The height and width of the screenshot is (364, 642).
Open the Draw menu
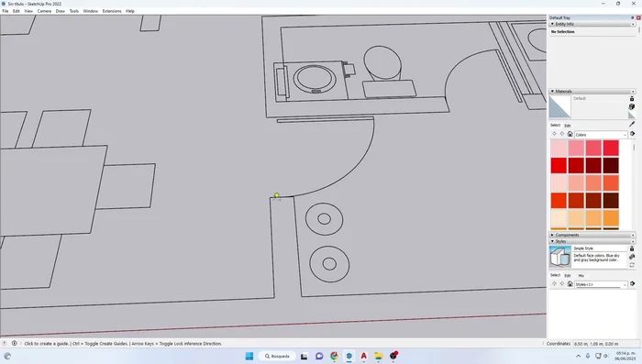click(61, 11)
